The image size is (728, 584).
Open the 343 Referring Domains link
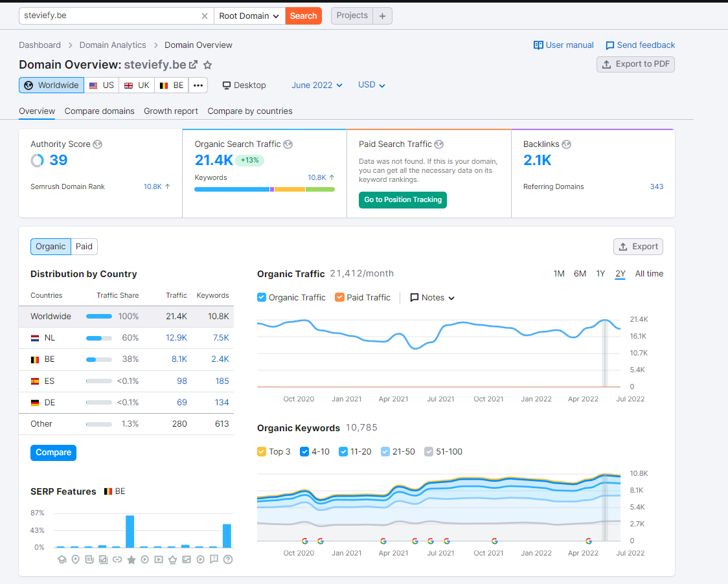[x=657, y=186]
